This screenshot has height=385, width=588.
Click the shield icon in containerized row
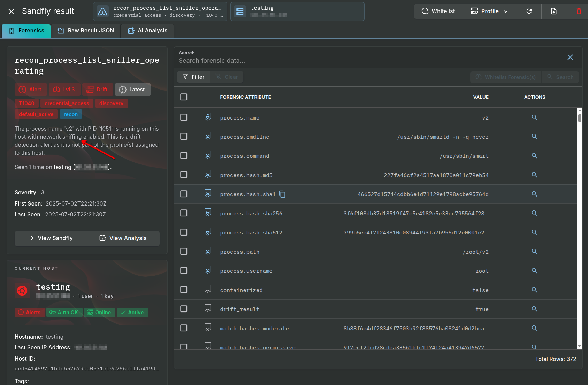point(208,289)
